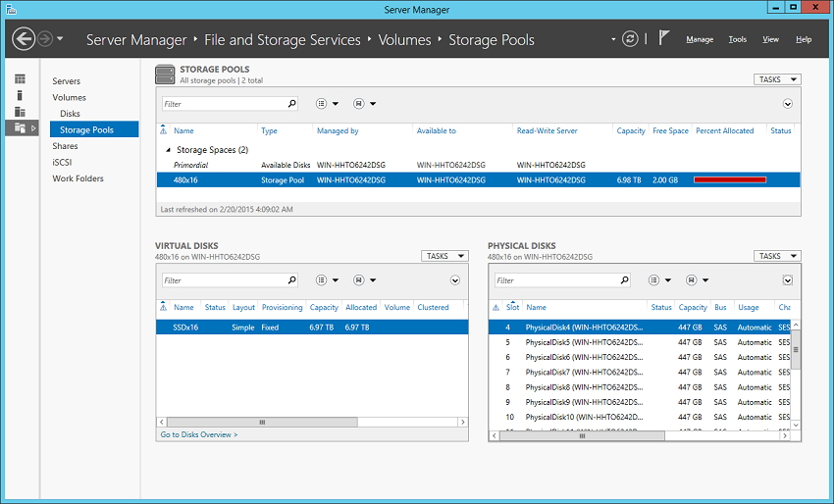Viewport: 834px width, 504px height.
Task: Open the Physical Disks TASKS dropdown
Action: click(777, 256)
